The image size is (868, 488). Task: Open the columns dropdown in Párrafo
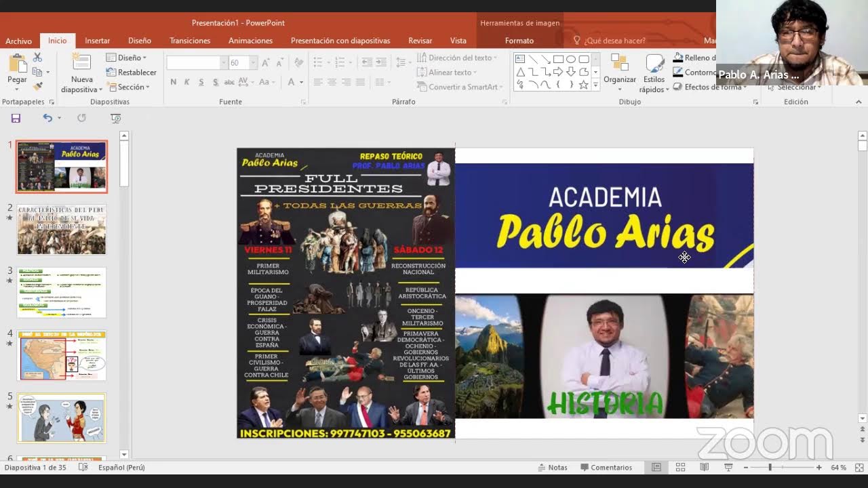[x=382, y=82]
